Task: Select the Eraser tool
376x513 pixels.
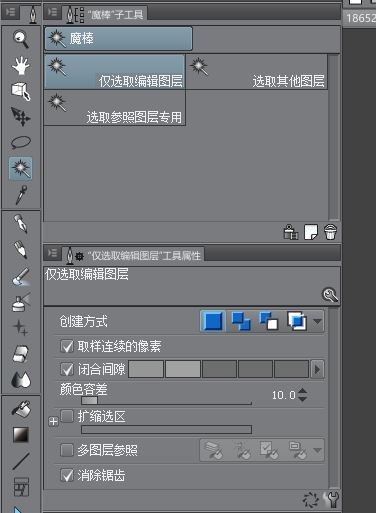Action: coord(21,353)
